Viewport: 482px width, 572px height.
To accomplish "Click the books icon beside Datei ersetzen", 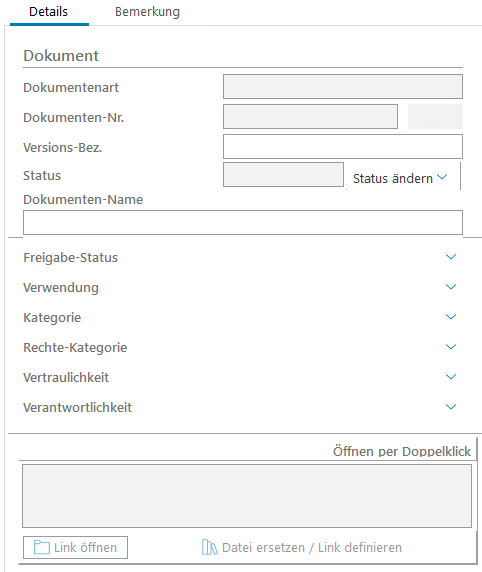I will tap(210, 547).
